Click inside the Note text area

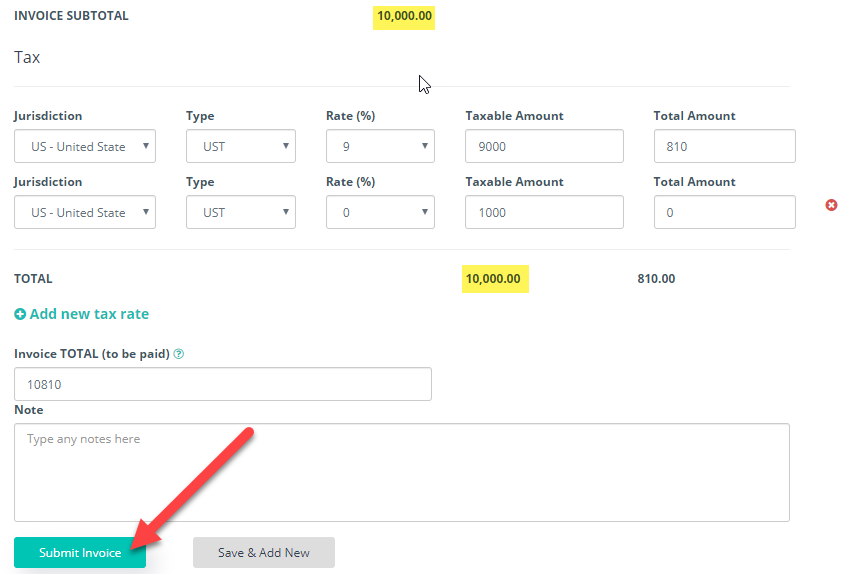tap(401, 472)
